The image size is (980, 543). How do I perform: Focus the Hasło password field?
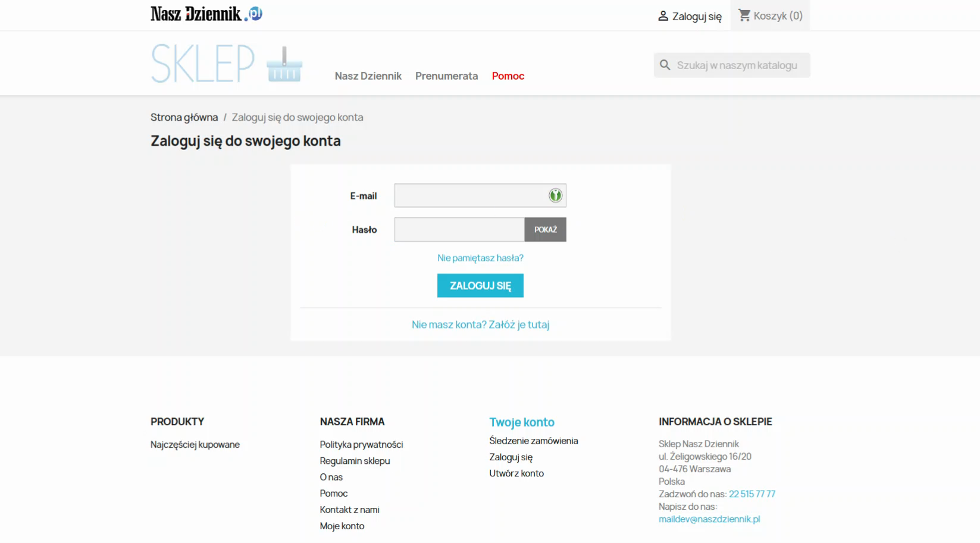pyautogui.click(x=459, y=229)
